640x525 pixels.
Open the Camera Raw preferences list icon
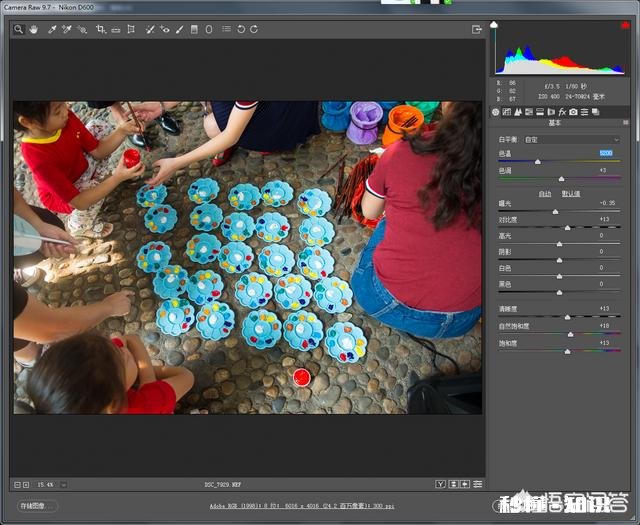(226, 29)
